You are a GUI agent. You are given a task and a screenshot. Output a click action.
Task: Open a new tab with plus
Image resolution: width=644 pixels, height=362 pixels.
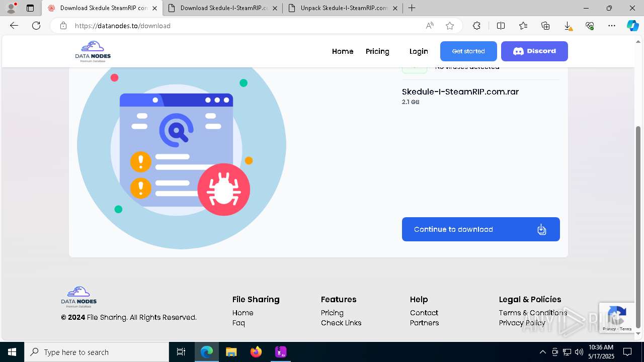click(412, 8)
